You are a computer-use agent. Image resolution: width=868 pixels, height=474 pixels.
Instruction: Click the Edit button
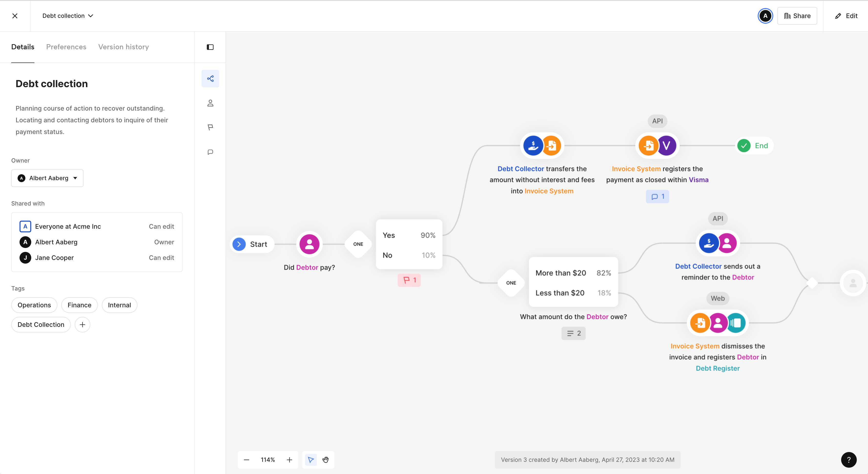click(846, 16)
